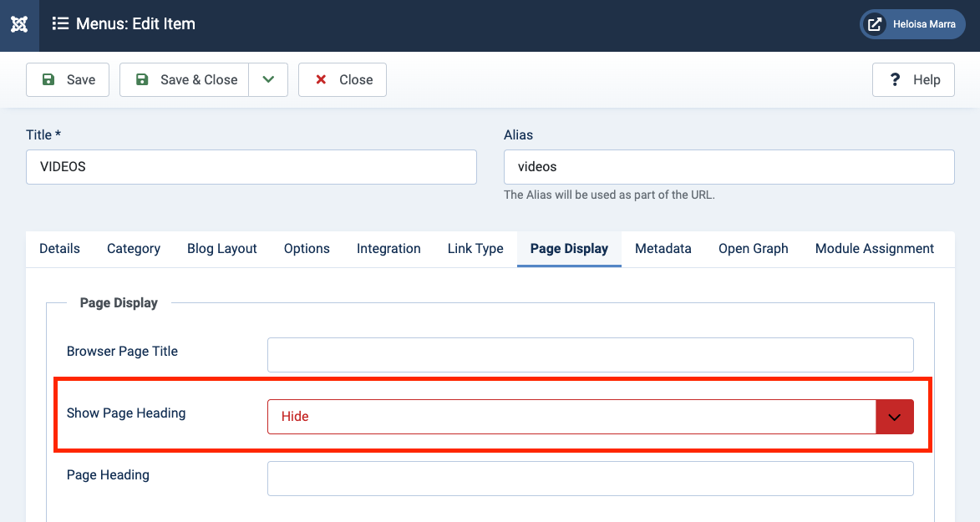Click the Save button

[68, 80]
